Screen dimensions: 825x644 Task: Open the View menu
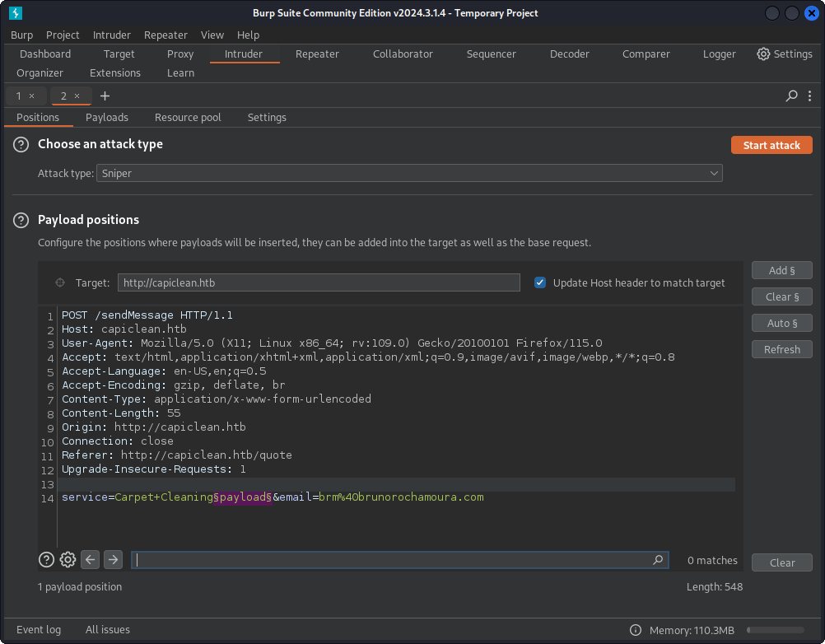(212, 35)
